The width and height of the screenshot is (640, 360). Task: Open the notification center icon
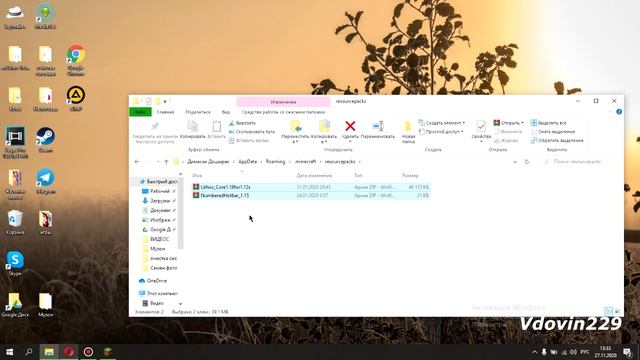tap(627, 352)
